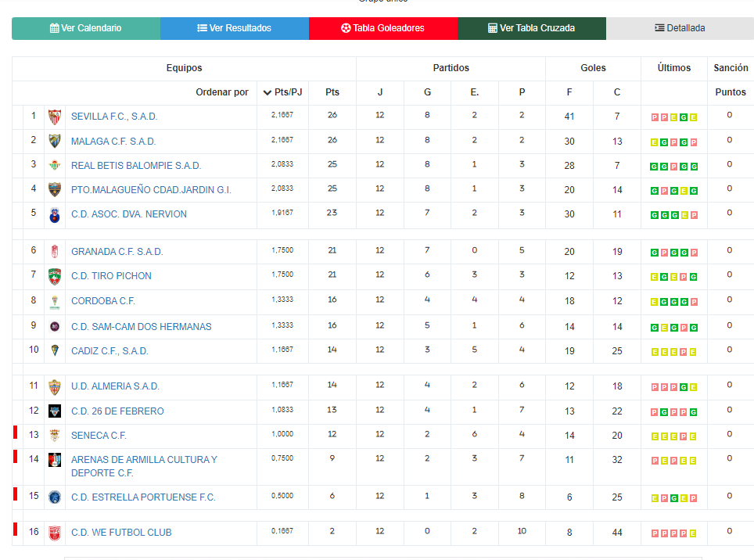Open the C.D. ASOC. DVA. NERVION link
This screenshot has width=754, height=560.
point(129,214)
